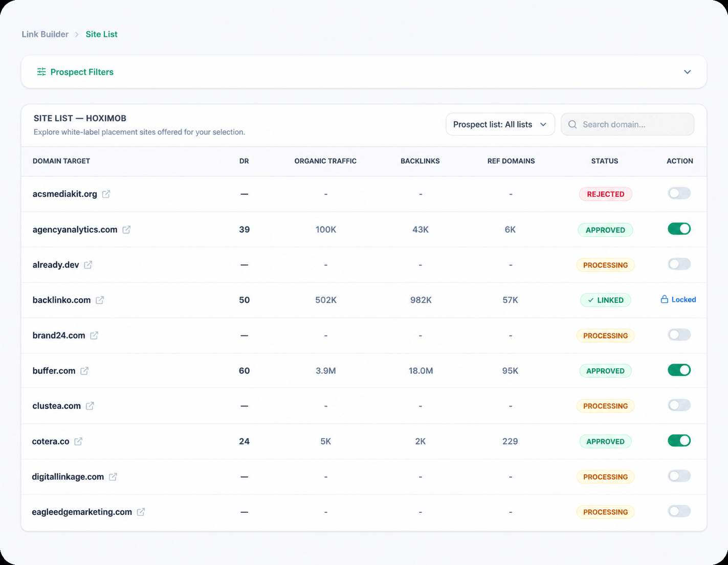The height and width of the screenshot is (565, 728).
Task: Click the LINKED status badge
Action: (x=606, y=300)
